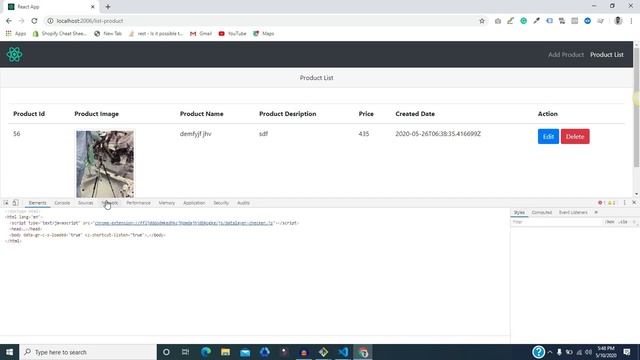The image size is (640, 360).
Task: Bookmark this page with star icon
Action: click(x=482, y=21)
